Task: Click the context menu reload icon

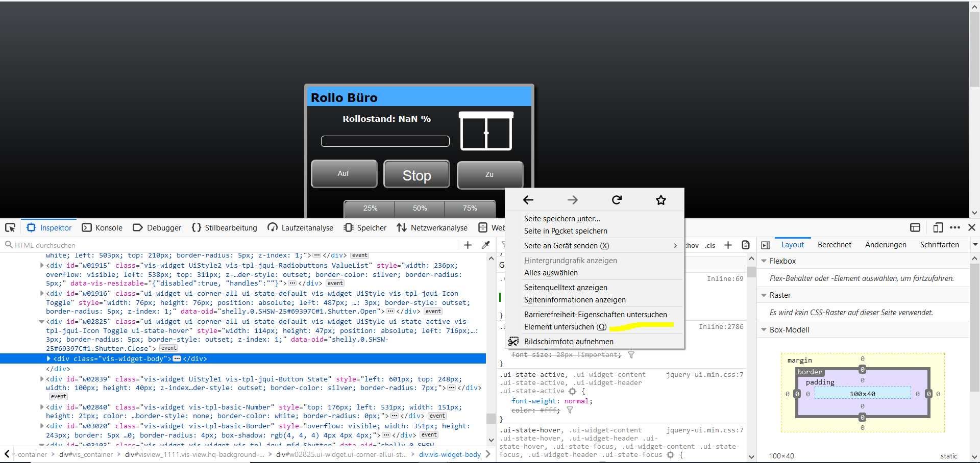Action: (x=617, y=200)
